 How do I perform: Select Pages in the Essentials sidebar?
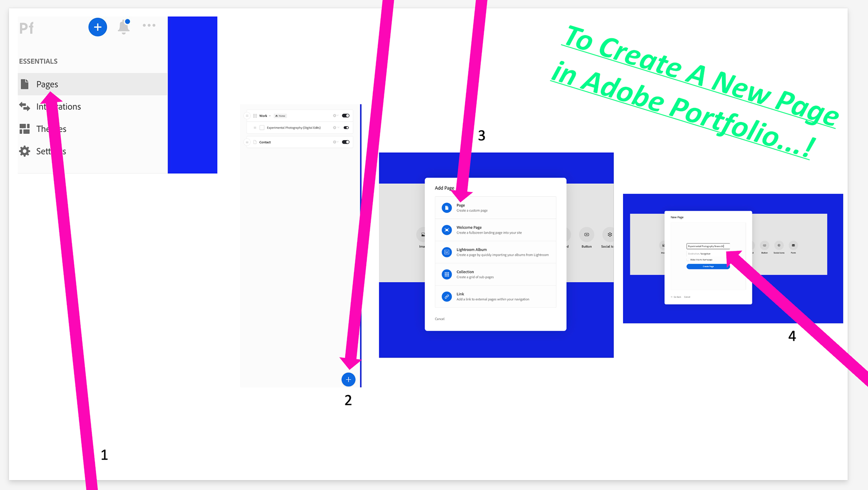coord(47,84)
